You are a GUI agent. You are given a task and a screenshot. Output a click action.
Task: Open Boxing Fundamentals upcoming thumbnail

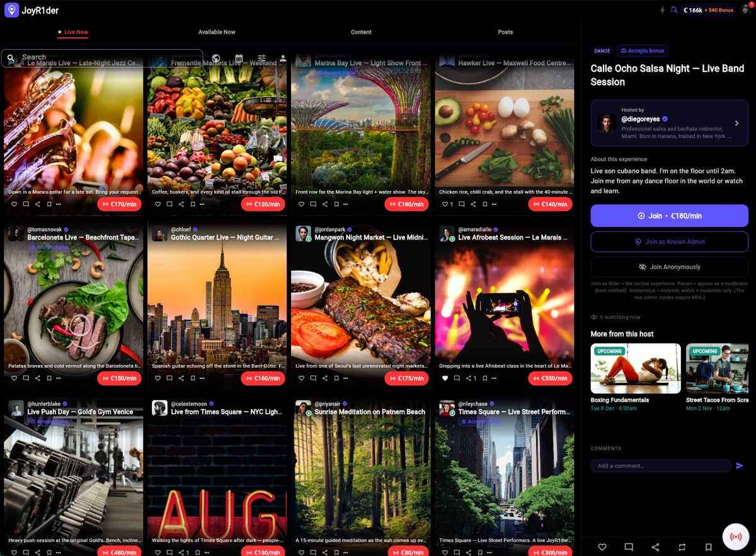(636, 369)
